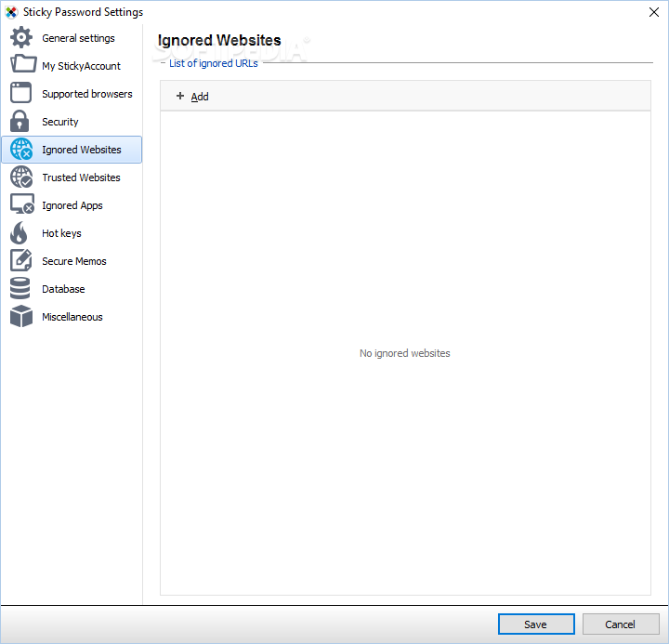The width and height of the screenshot is (669, 644).
Task: Click the Database cylinder icon
Action: 20,288
